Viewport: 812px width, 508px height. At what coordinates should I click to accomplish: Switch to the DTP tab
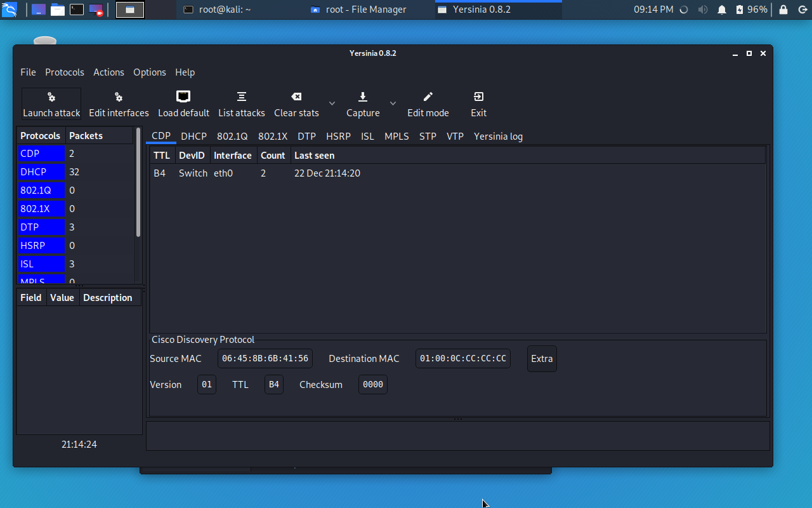coord(306,137)
